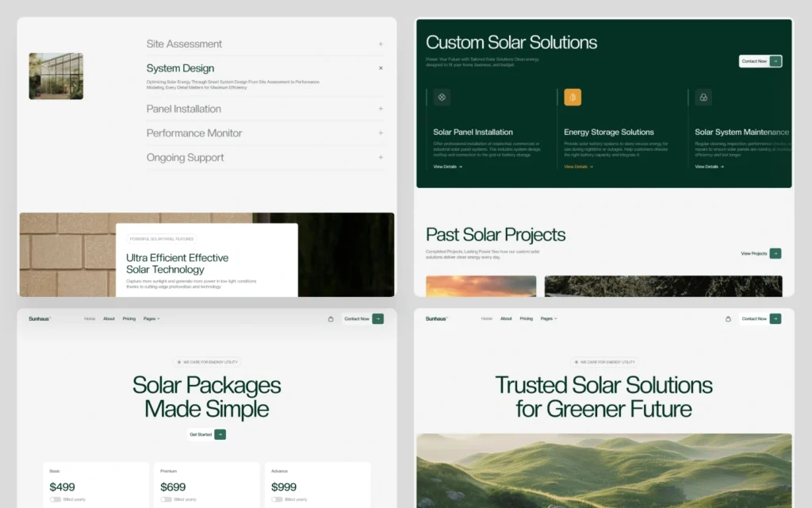Go to Home in the Trusted Solar Solutions nav
The width and height of the screenshot is (812, 508).
pos(487,319)
